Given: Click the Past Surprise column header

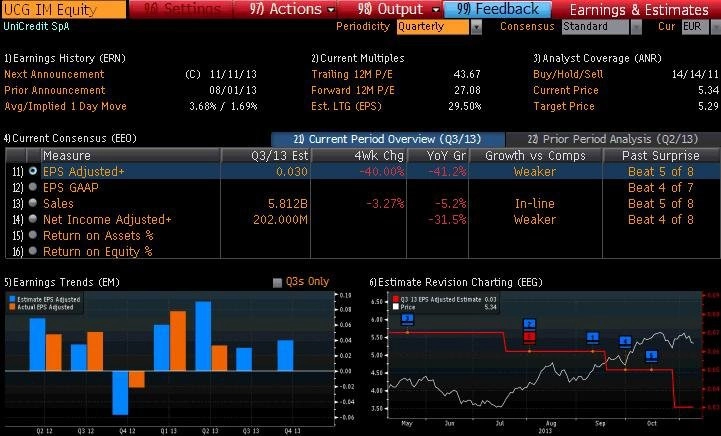Looking at the screenshot, I should point(661,155).
